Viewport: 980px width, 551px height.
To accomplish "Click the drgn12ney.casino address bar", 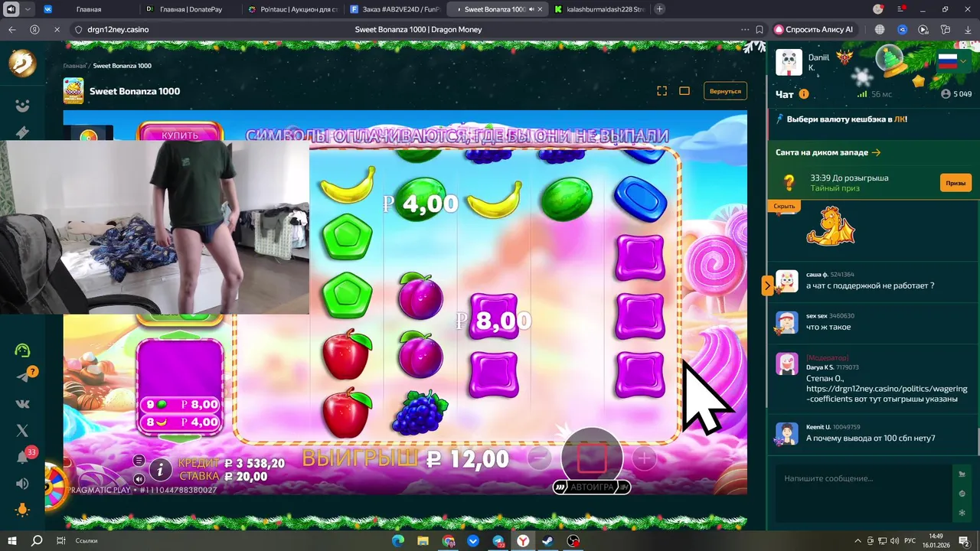I will click(x=119, y=29).
